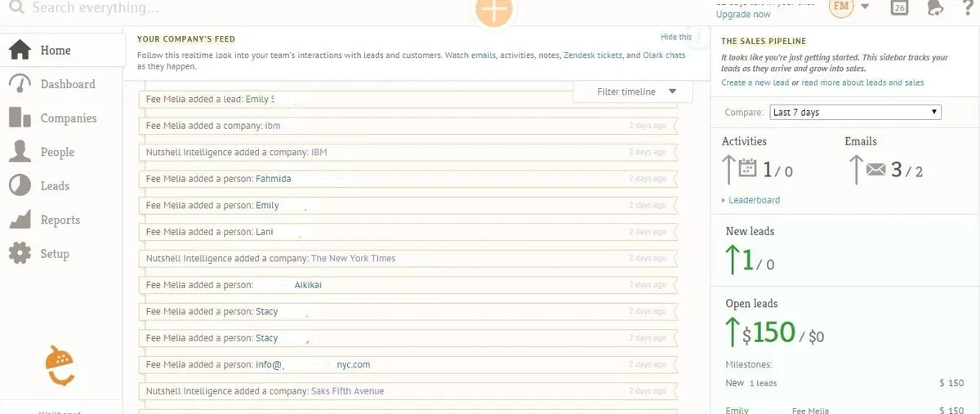Open the calendar icon showing 26
Screen dimensions: 980x414
[899, 7]
